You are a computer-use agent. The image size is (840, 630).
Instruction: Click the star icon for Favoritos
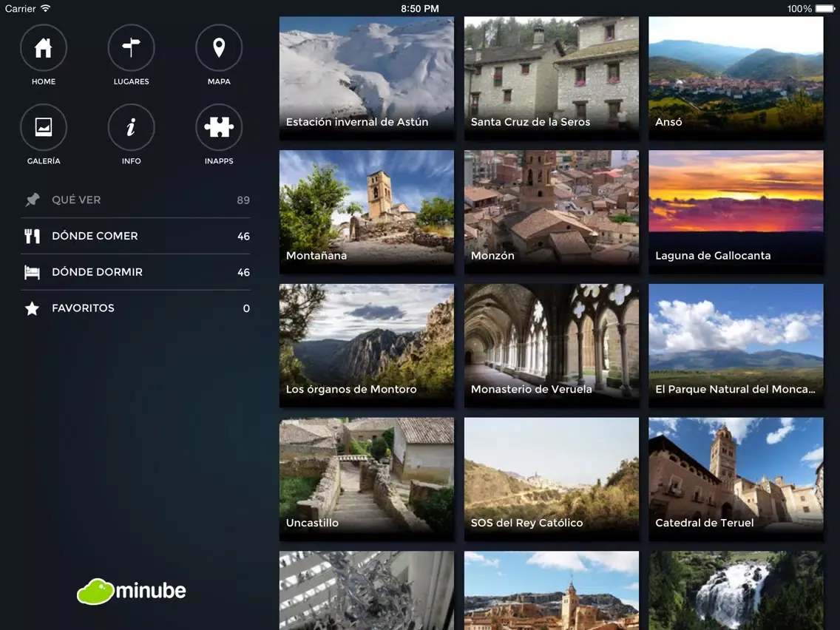32,308
